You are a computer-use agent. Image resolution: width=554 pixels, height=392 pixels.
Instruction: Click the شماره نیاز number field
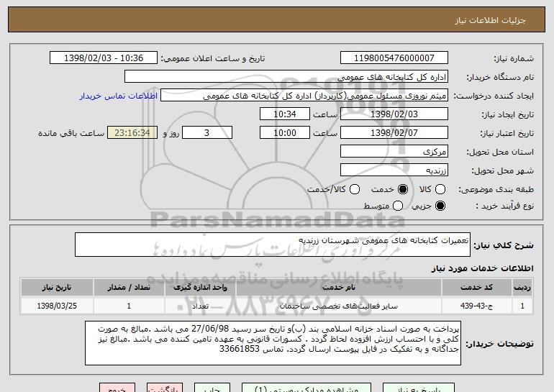[393, 58]
